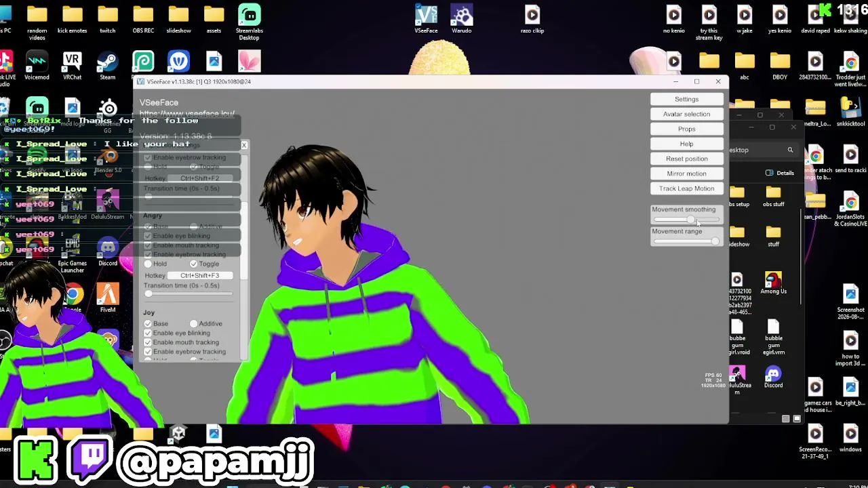Close the expression settings panel with X
The image size is (868, 488).
244,145
